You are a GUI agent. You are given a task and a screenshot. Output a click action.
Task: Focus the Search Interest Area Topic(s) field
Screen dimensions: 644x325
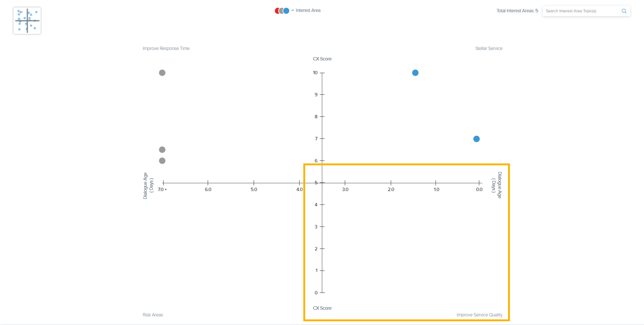pyautogui.click(x=581, y=11)
